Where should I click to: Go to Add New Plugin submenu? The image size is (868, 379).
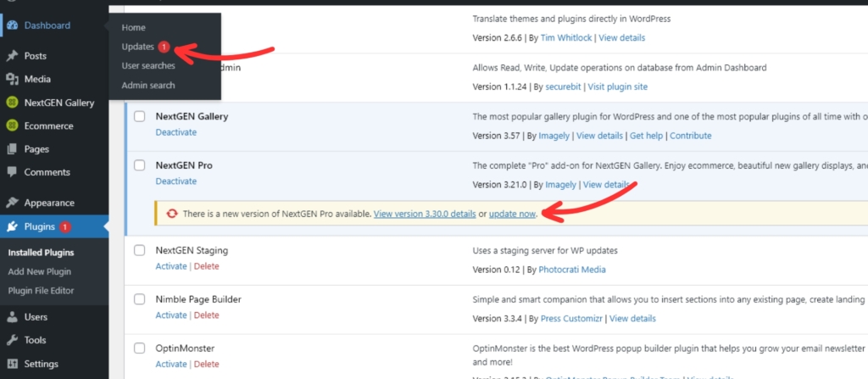tap(39, 271)
